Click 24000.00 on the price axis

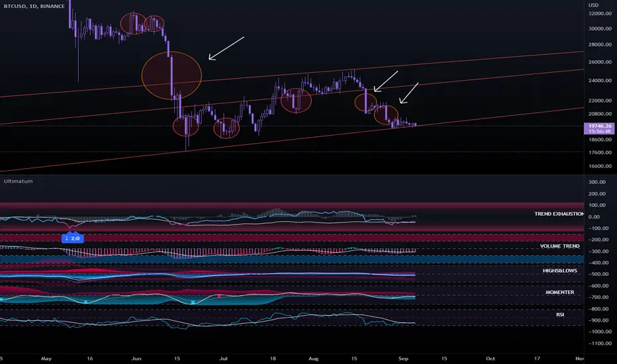pos(600,81)
